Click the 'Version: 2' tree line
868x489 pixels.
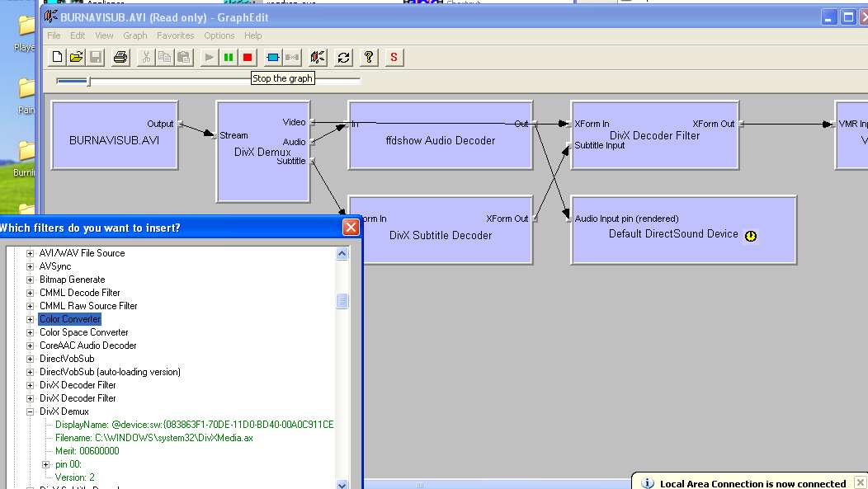[x=75, y=477]
